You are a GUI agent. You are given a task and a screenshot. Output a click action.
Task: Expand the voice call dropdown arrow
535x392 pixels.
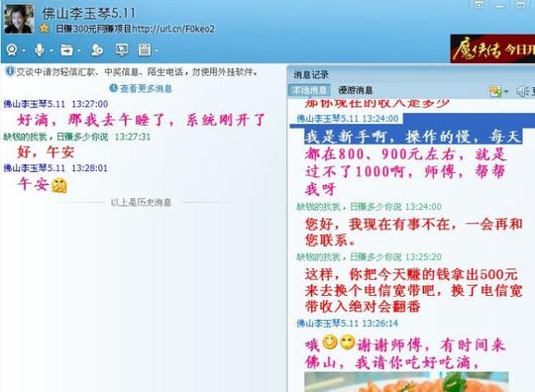(x=52, y=50)
